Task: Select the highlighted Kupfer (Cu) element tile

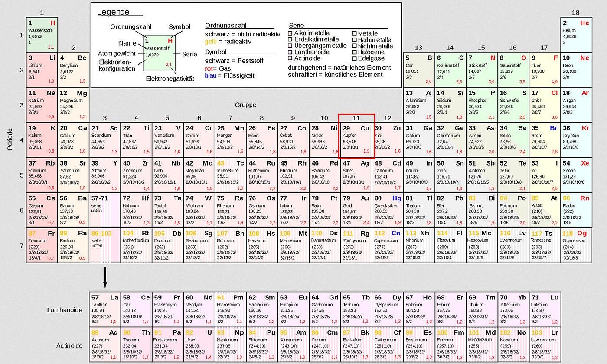Action: (356, 139)
